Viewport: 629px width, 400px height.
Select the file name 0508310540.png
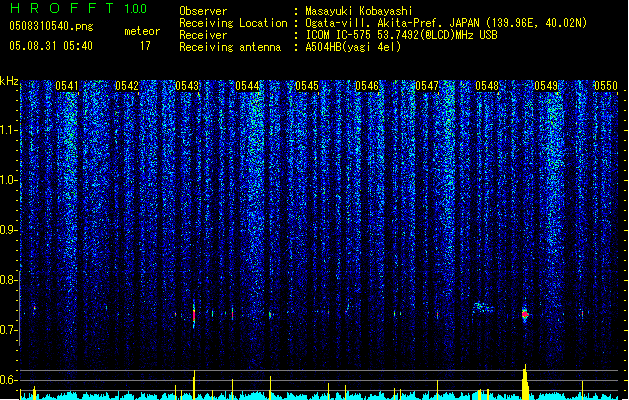tap(51, 26)
